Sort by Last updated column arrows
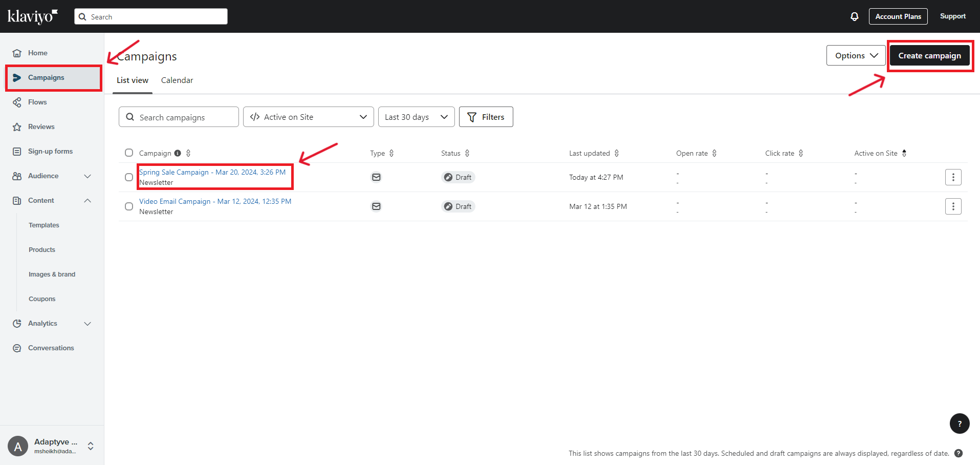This screenshot has width=980, height=465. (x=617, y=153)
